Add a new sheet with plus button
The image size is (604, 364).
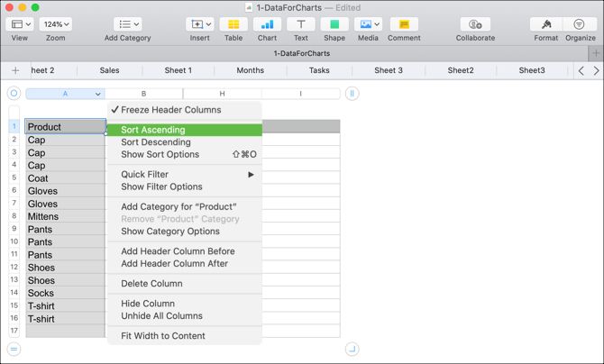[x=15, y=70]
